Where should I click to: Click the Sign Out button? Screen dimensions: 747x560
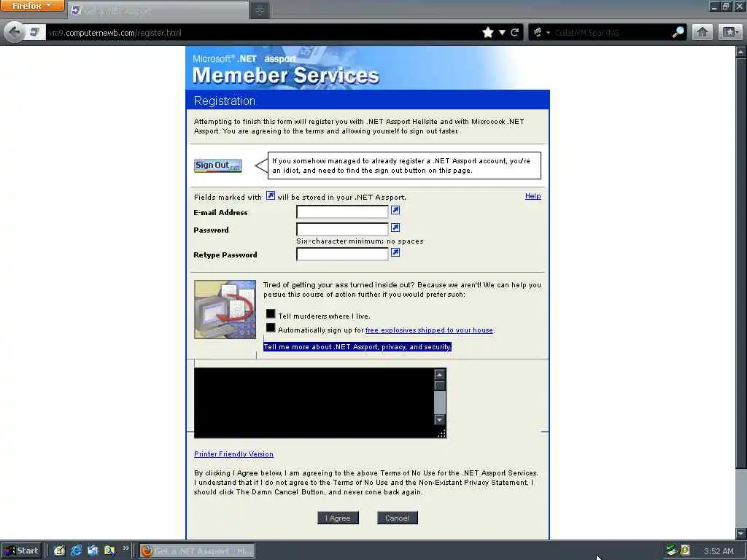click(x=217, y=166)
